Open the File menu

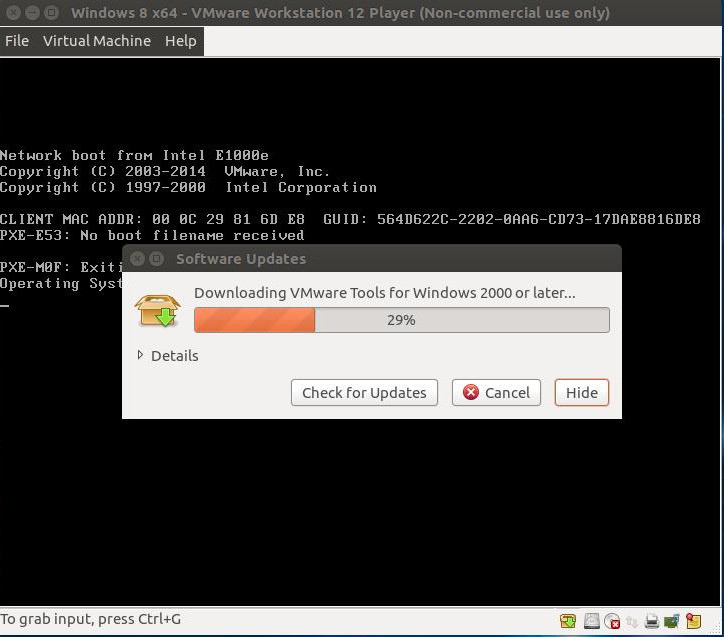point(17,41)
